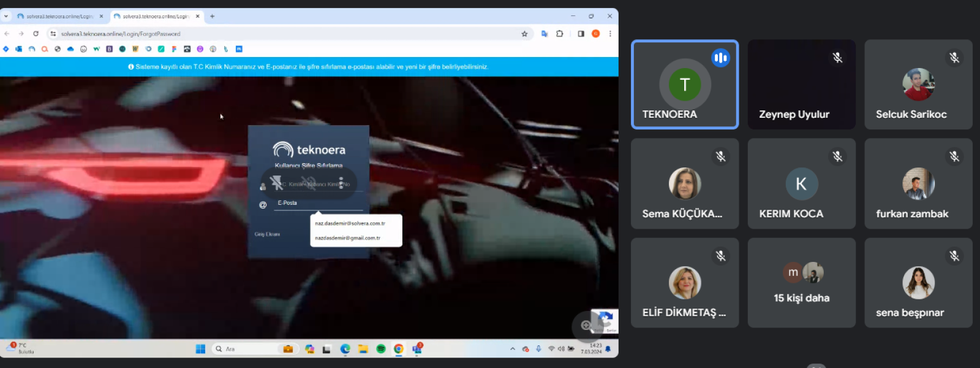Open File Explorer from the taskbar
The height and width of the screenshot is (368, 980).
363,349
